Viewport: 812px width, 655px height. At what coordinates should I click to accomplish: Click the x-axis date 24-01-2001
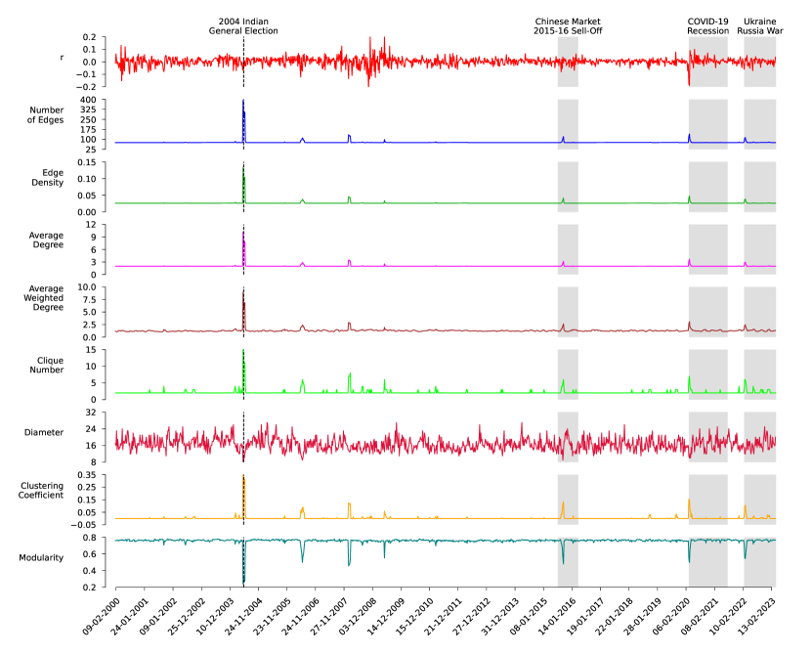(130, 616)
